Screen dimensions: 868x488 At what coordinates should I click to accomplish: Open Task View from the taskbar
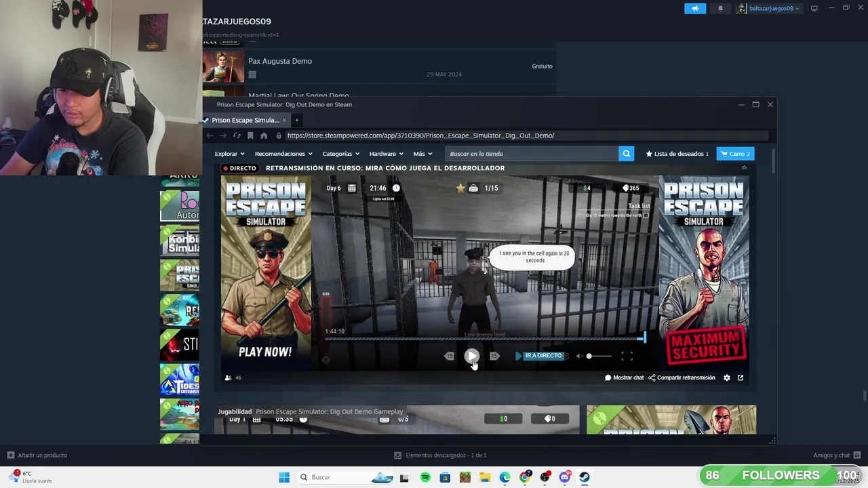[404, 477]
